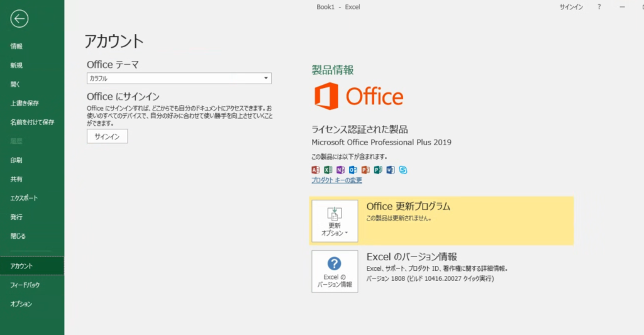644x335 pixels.
Task: Click the Access app icon
Action: pos(316,170)
